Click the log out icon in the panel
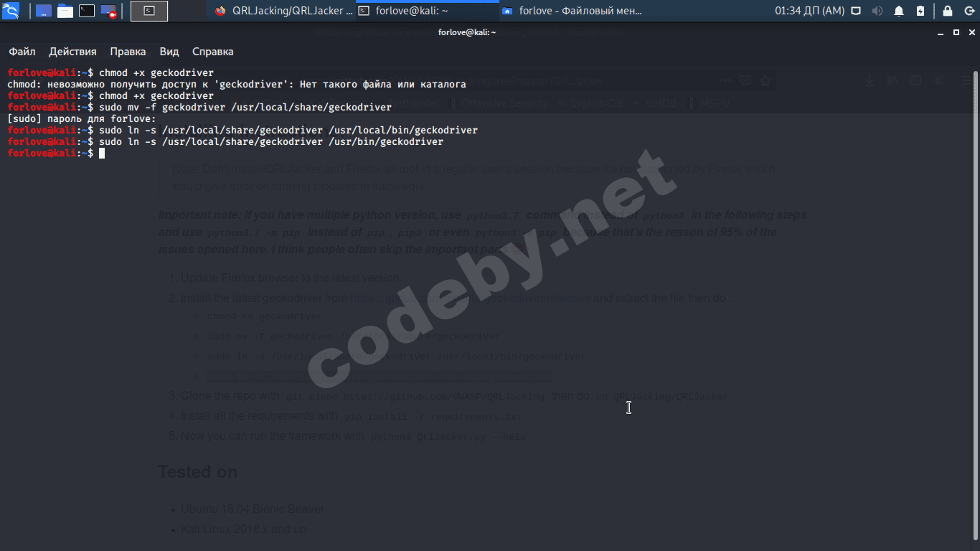This screenshot has height=551, width=980. (968, 11)
